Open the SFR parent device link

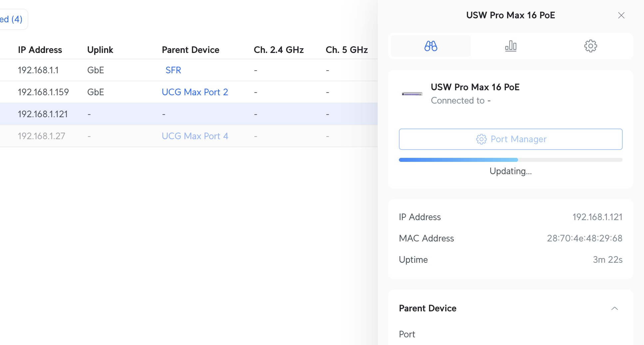tap(173, 70)
